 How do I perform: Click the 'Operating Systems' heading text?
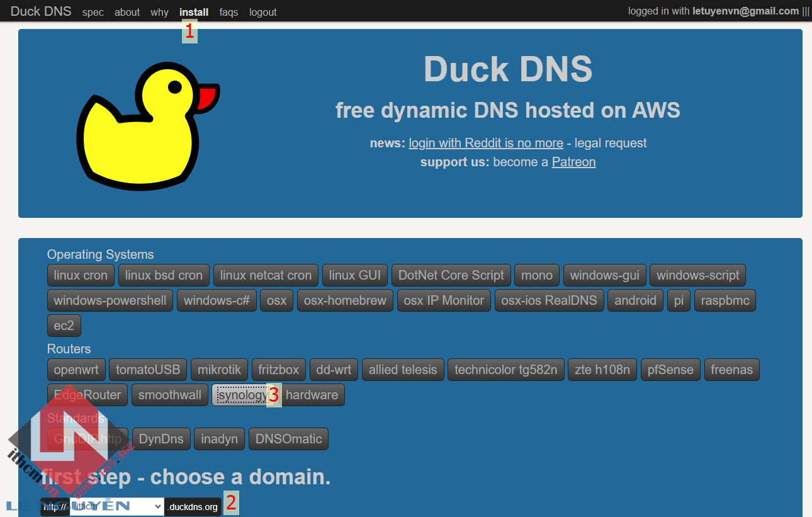click(100, 254)
